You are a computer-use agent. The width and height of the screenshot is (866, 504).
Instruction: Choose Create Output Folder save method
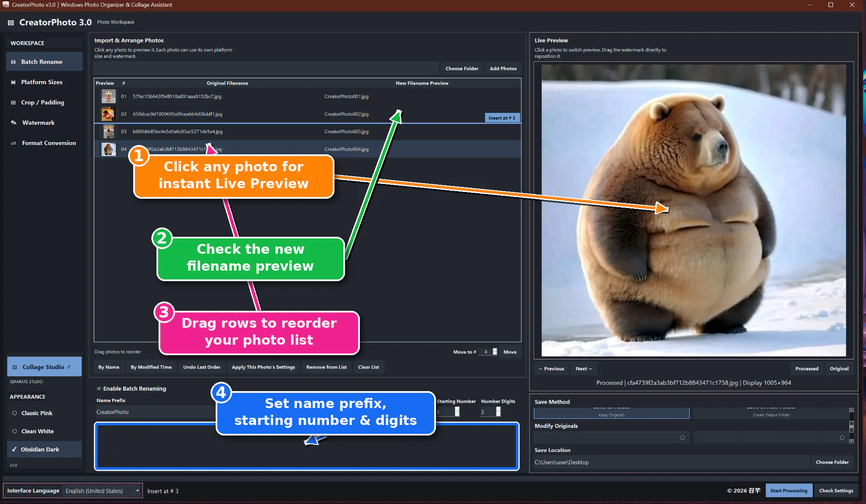coord(771,413)
